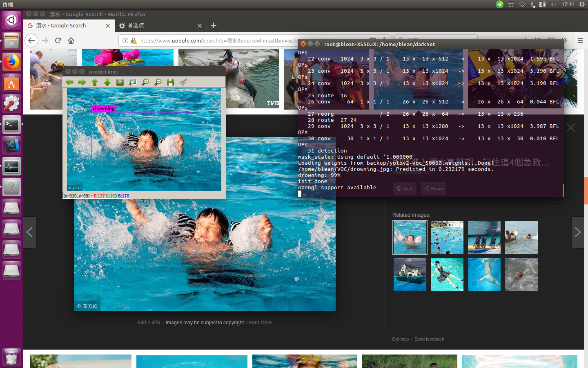This screenshot has width=588, height=368.
Task: Open the Trash in the dock
Action: [11, 357]
